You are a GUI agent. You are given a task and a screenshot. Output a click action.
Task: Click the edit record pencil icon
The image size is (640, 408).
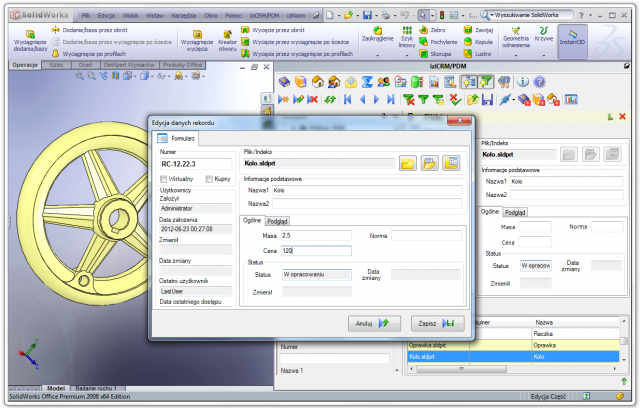pyautogui.click(x=298, y=99)
